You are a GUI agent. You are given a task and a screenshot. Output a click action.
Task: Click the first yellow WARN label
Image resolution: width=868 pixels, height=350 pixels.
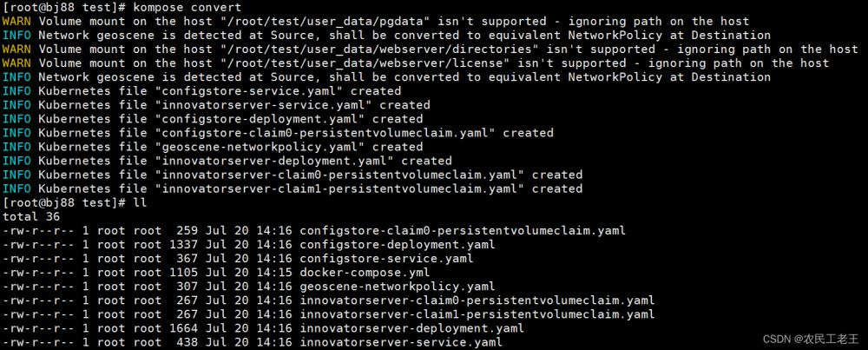tap(16, 22)
